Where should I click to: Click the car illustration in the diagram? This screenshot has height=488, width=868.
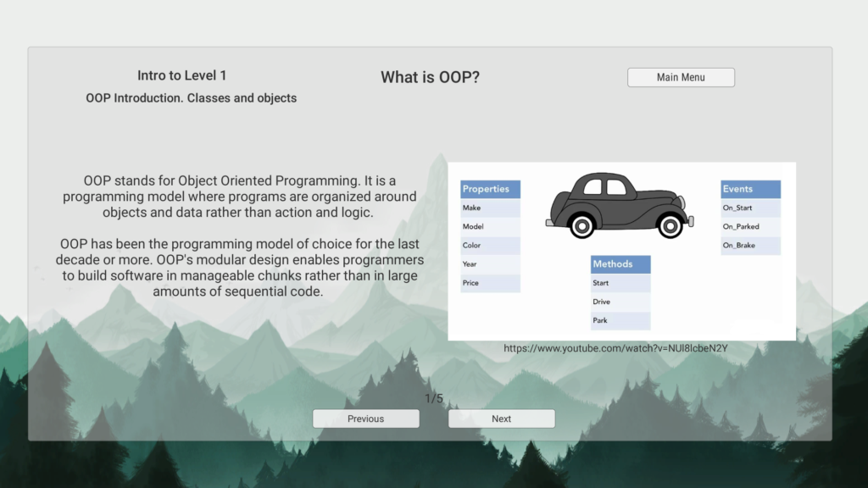point(620,205)
